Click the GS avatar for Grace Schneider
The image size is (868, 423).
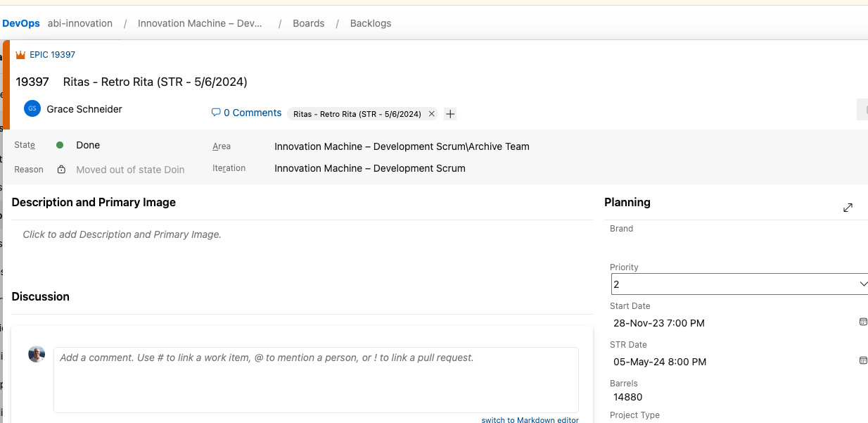32,108
